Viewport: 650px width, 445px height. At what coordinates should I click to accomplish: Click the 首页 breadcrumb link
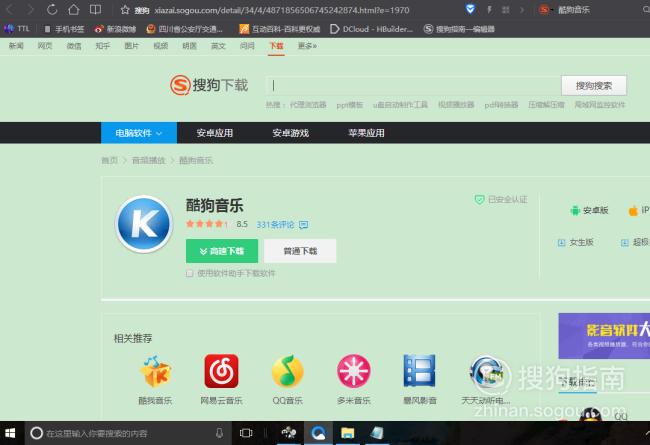(x=109, y=160)
